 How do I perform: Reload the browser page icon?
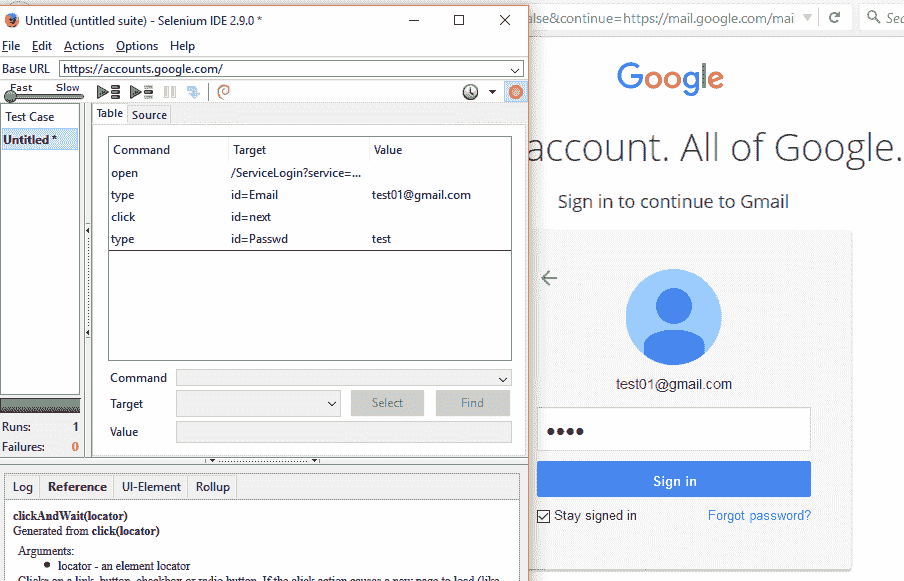[x=834, y=17]
